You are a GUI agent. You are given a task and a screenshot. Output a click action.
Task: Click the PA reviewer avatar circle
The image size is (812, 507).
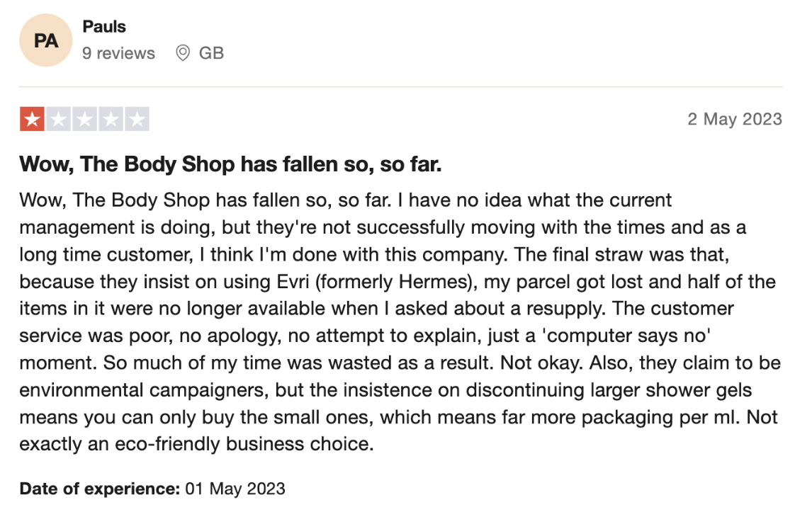click(45, 40)
